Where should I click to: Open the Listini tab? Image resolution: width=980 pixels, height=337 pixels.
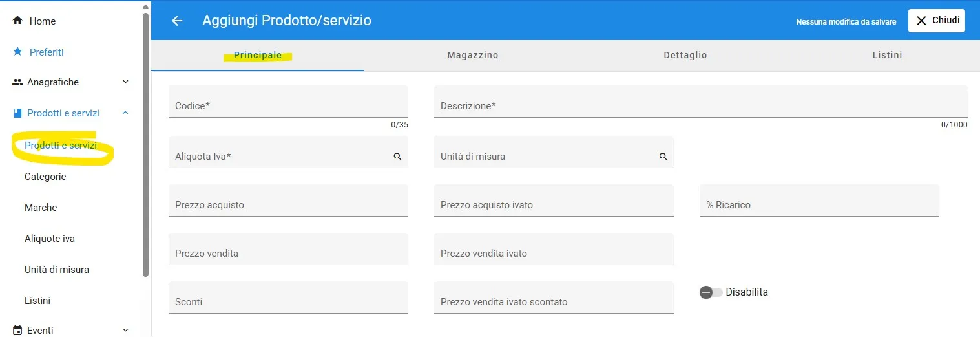[886, 56]
